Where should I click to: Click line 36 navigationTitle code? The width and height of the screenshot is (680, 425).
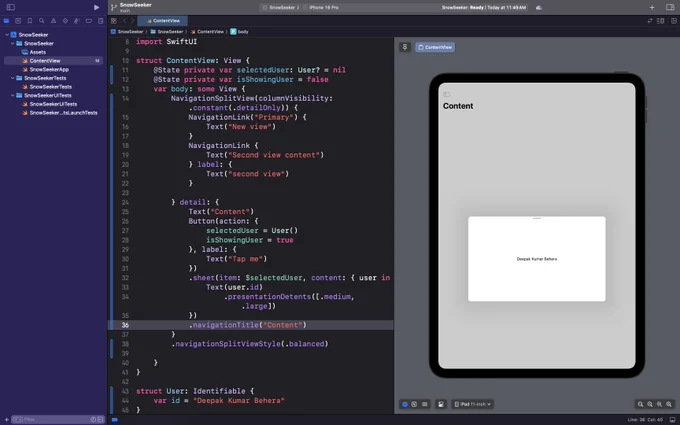248,325
